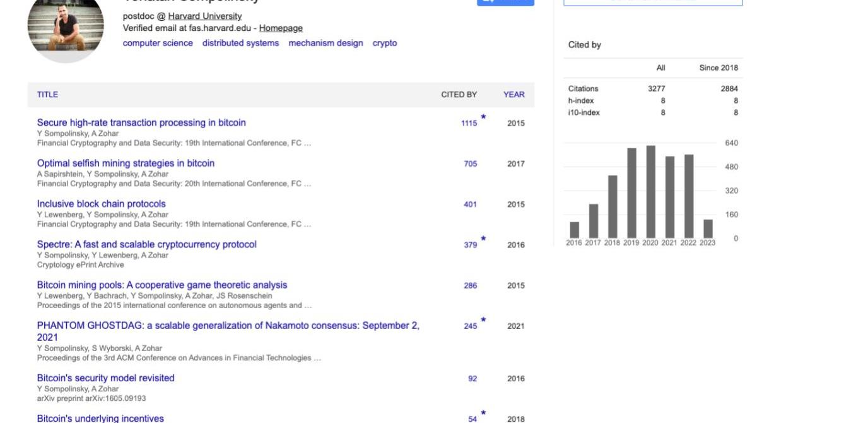Click the asterisk next to 54 citations

483,414
